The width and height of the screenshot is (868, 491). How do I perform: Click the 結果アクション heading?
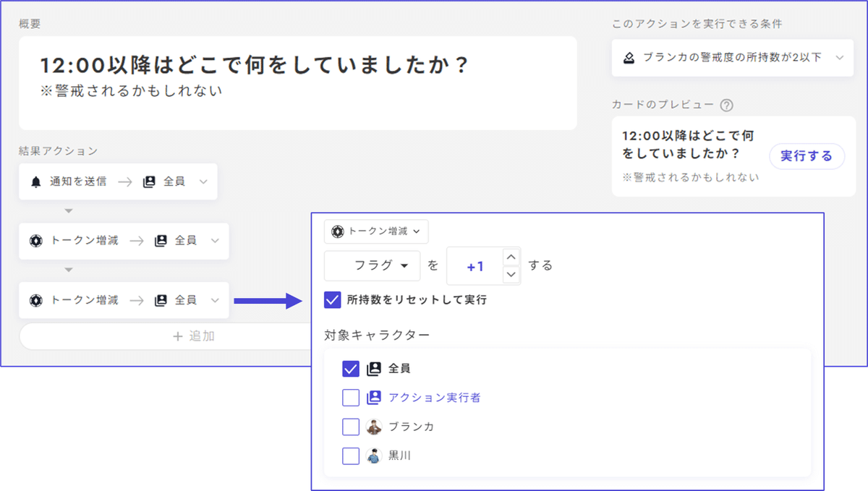[x=58, y=151]
